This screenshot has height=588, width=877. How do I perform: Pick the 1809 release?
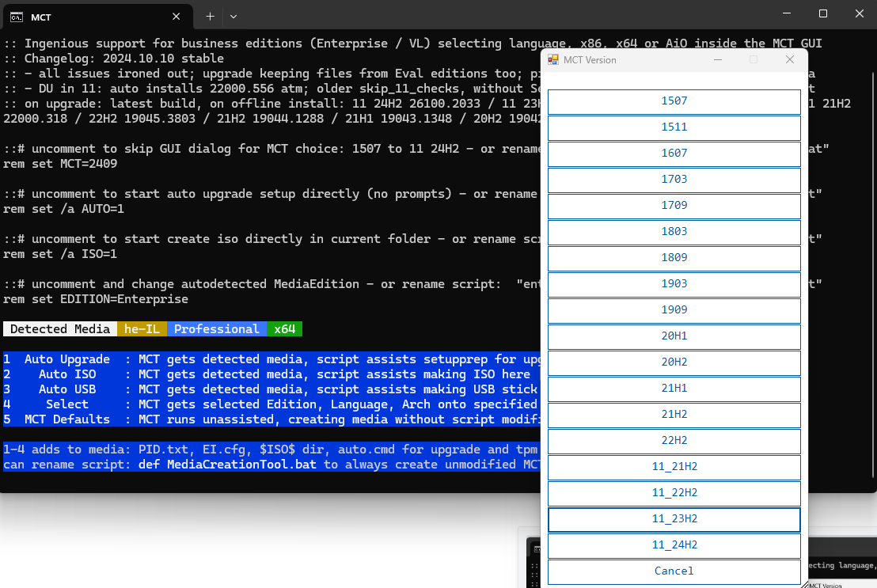pos(674,258)
